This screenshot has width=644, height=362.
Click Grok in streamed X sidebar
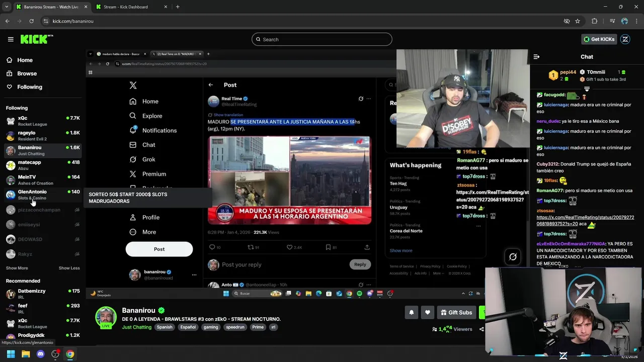pos(142,159)
